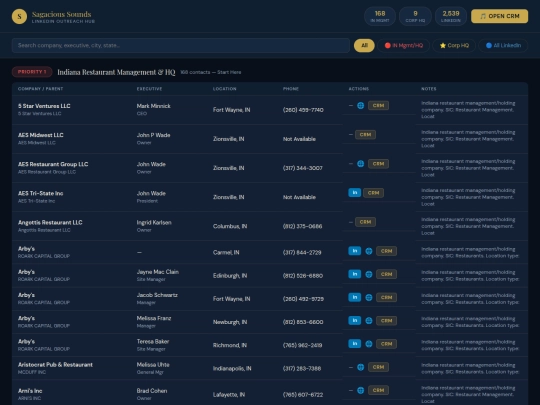Click the 9 Corp HQ stat pill

click(x=415, y=16)
